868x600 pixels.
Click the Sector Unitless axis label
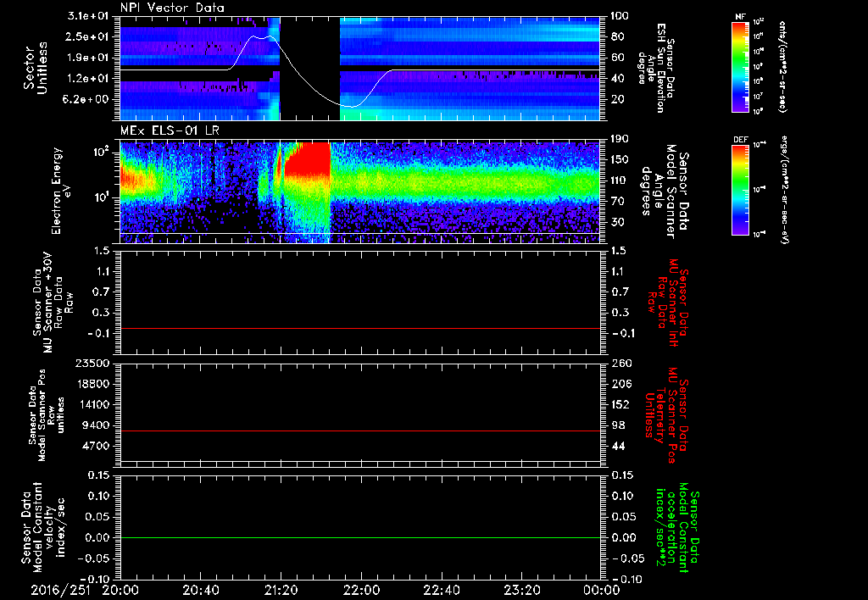pyautogui.click(x=35, y=68)
